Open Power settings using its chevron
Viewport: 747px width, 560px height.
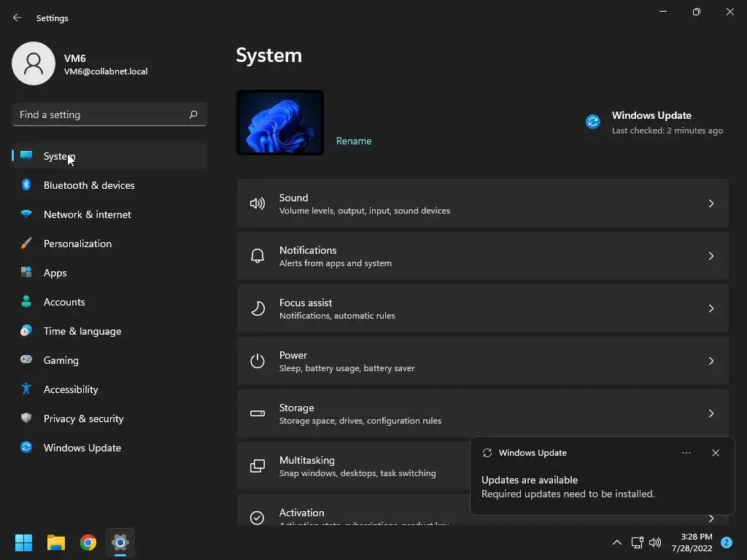[x=711, y=361]
